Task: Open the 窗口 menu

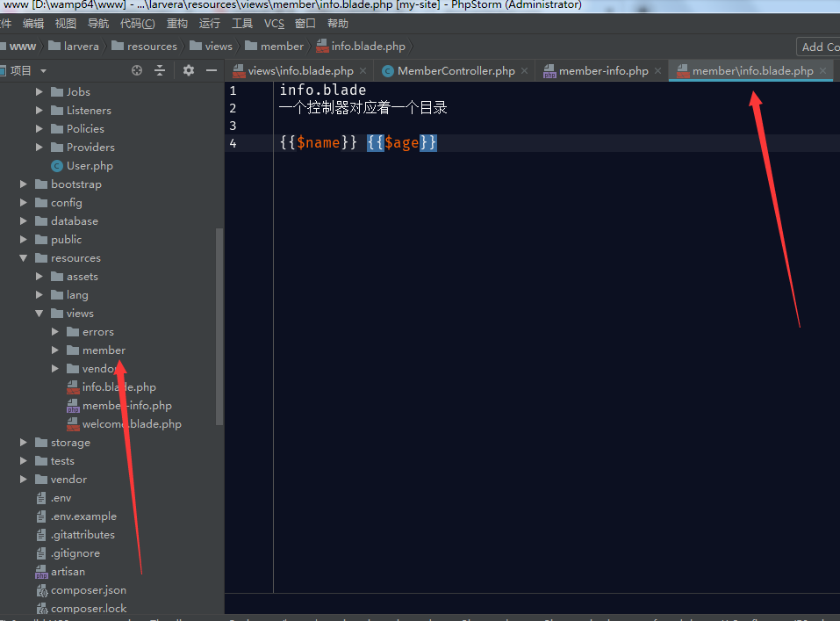Action: [x=305, y=24]
